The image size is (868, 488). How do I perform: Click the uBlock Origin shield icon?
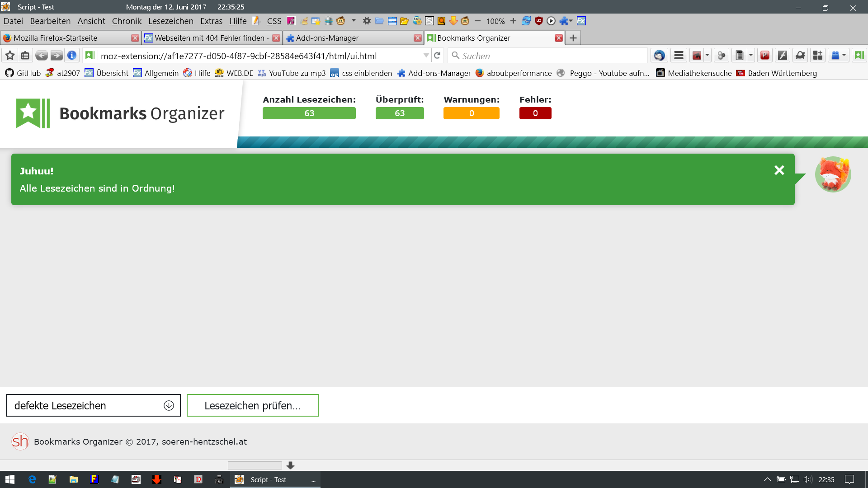[x=538, y=21]
